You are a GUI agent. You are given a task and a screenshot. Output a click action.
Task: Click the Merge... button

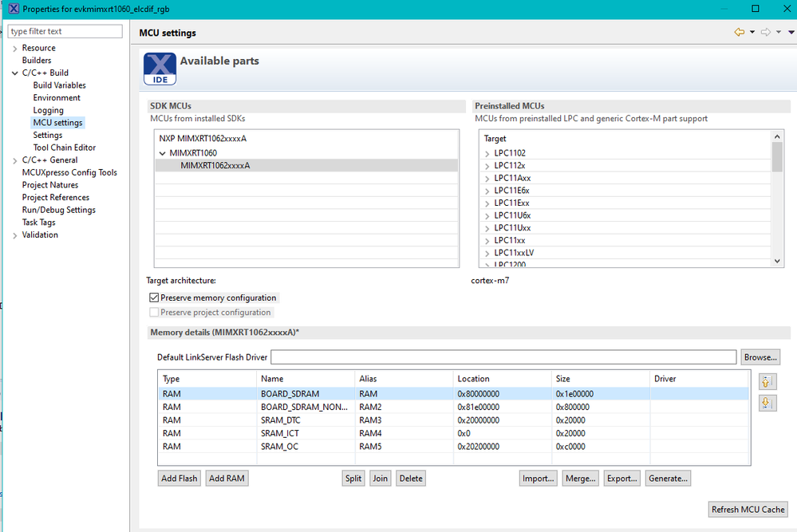click(580, 478)
